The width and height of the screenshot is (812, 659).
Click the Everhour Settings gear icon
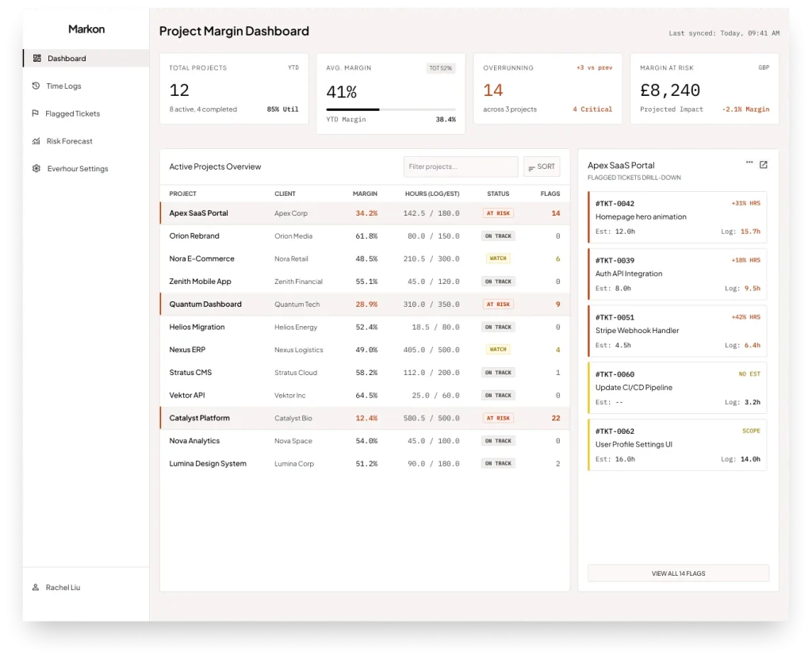click(x=36, y=168)
